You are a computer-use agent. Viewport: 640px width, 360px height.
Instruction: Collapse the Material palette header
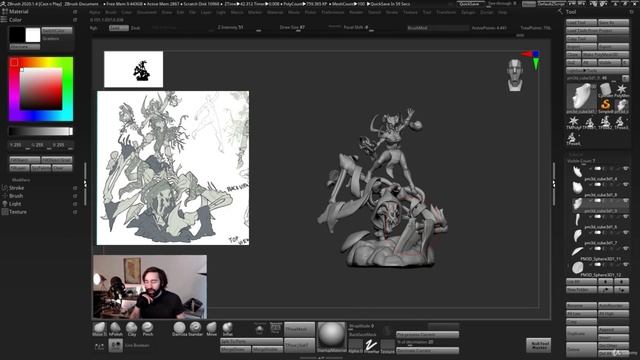pos(18,11)
